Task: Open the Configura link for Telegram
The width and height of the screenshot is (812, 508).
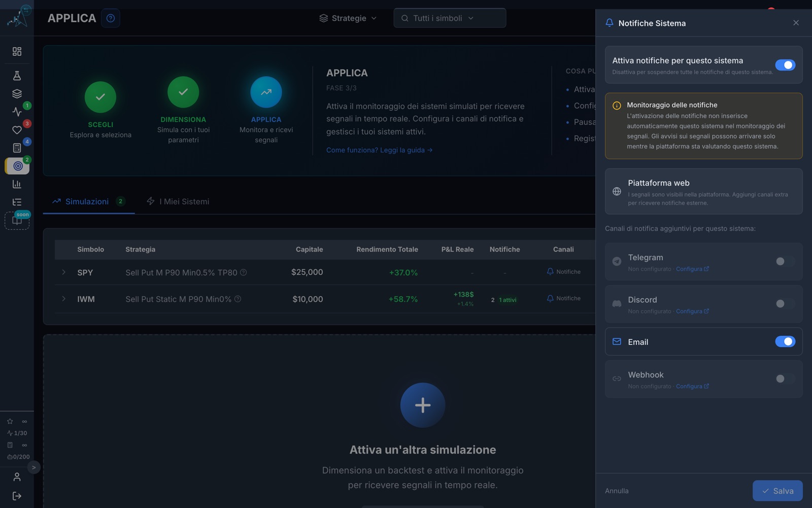Action: click(692, 269)
